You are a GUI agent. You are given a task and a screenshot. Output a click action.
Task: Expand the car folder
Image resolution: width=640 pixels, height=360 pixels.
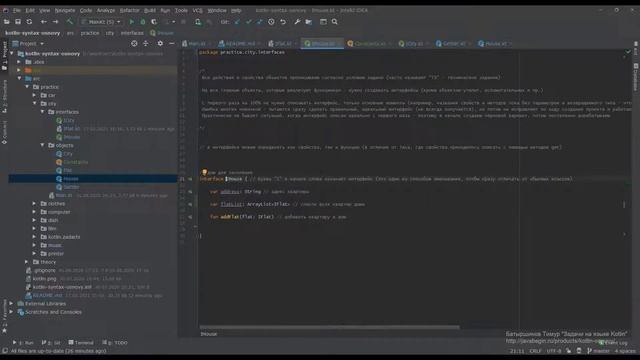(35, 95)
